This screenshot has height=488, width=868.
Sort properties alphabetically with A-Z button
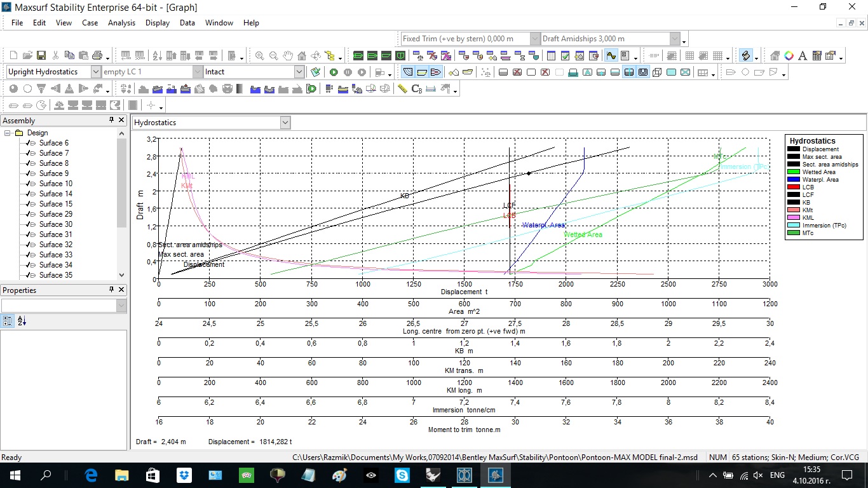pyautogui.click(x=22, y=321)
